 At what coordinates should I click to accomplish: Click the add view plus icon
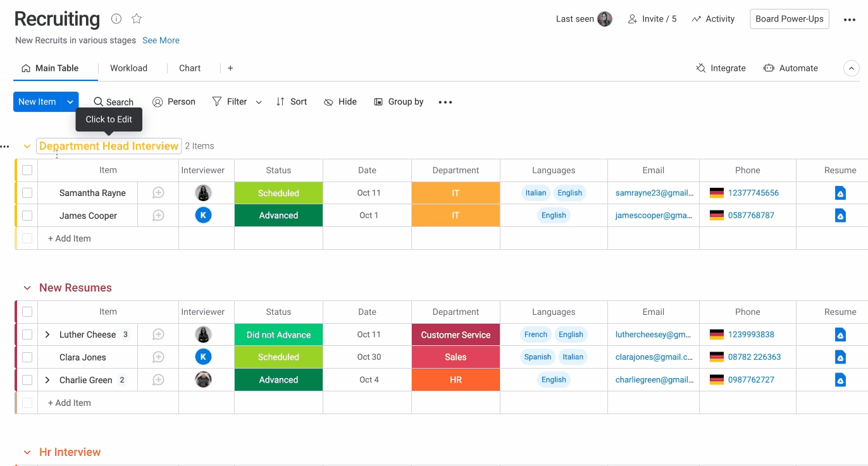coord(230,68)
